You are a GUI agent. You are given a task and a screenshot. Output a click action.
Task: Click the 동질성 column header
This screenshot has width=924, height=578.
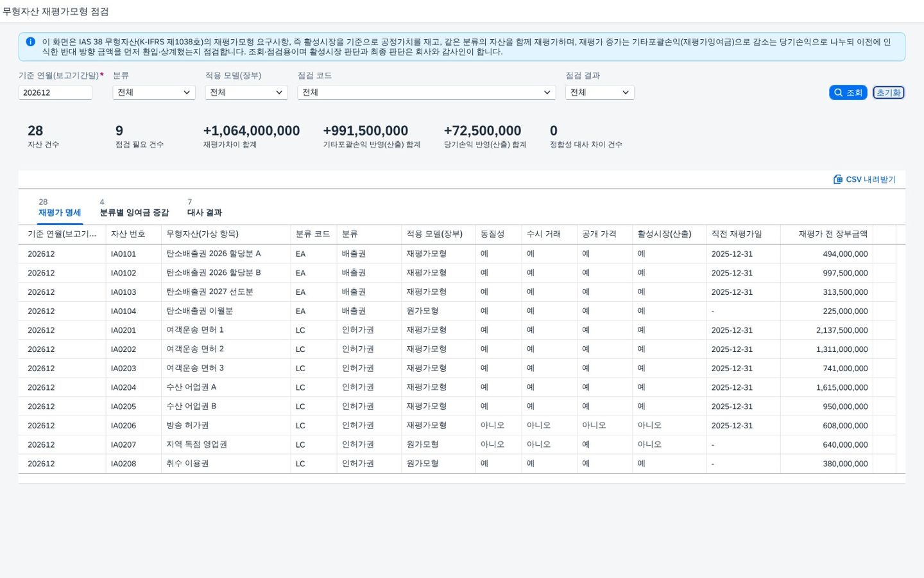499,234
